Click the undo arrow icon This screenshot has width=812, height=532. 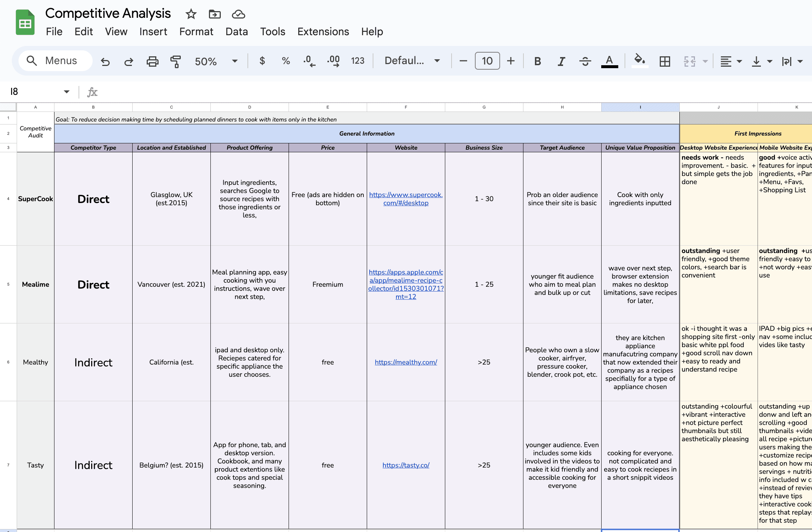105,61
